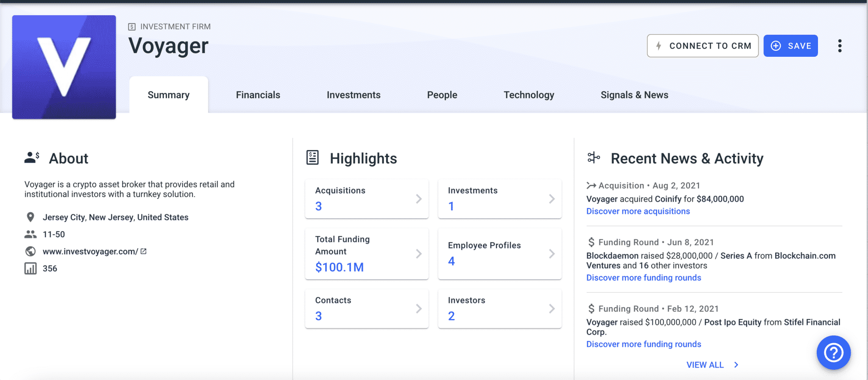Click the lightning bolt icon in Connect to CRM
Viewport: 868px width, 380px height.
pos(659,46)
